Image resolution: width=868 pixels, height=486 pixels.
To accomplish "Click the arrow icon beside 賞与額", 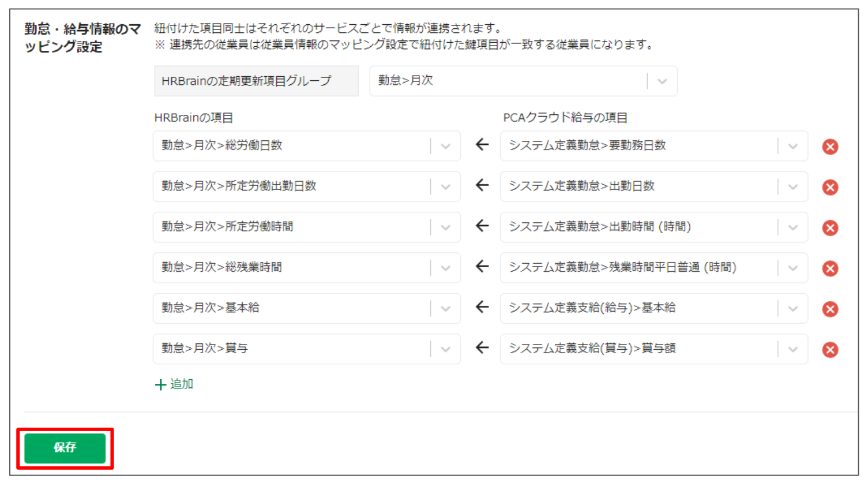I will coord(482,347).
